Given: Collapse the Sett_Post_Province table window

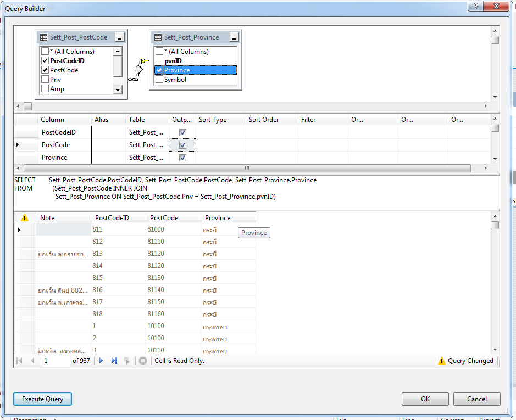Looking at the screenshot, I should pos(234,37).
